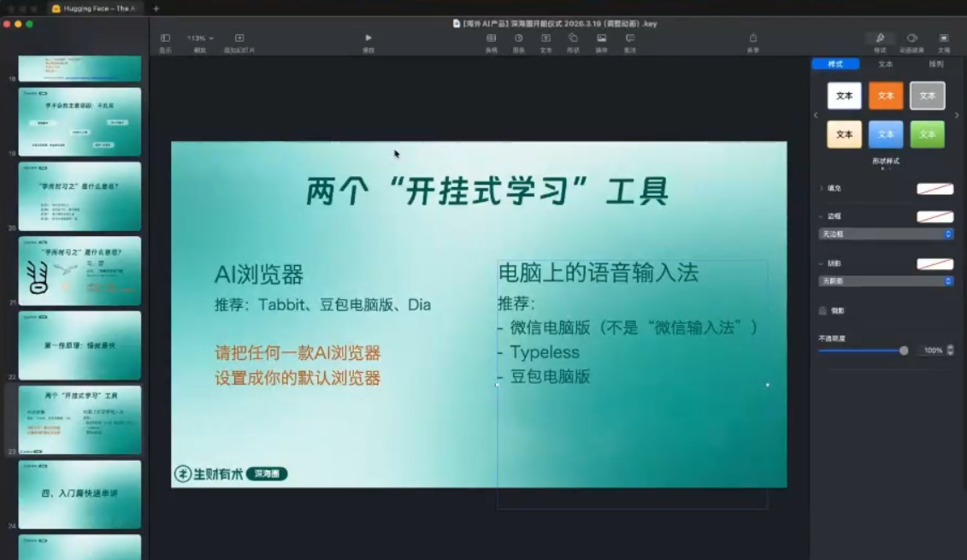Open the No Border dropdown
Viewport: 967px width, 560px height.
tap(885, 233)
